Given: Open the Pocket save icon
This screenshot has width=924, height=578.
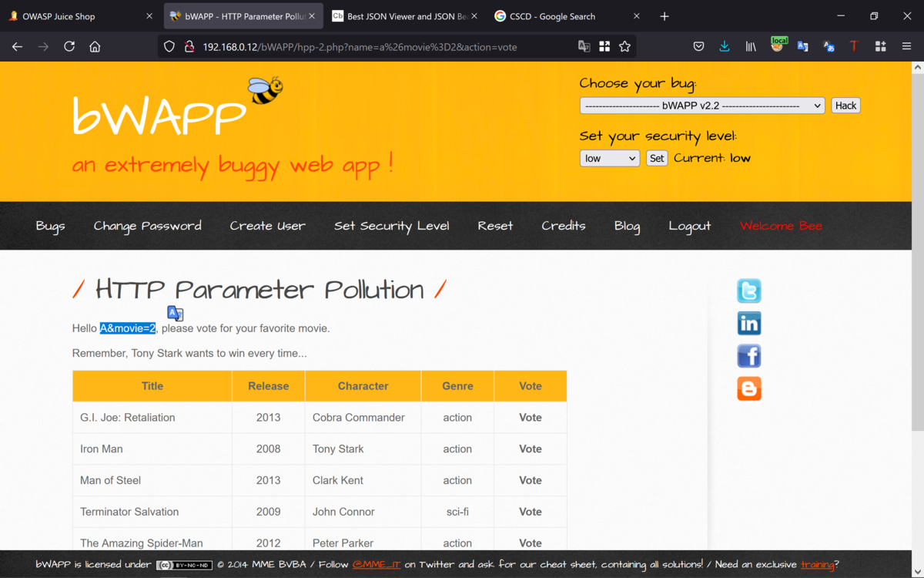Looking at the screenshot, I should pyautogui.click(x=698, y=47).
